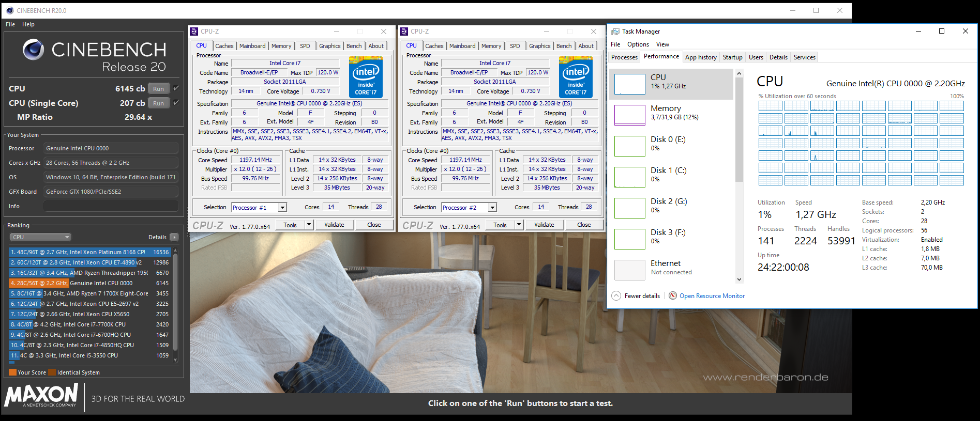Select ranking row Core i7-7700K CPU
The height and width of the screenshot is (421, 980).
pyautogui.click(x=90, y=324)
